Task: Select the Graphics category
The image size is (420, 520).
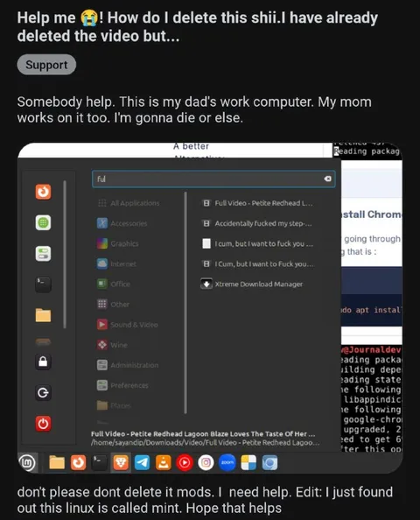Action: 117,243
